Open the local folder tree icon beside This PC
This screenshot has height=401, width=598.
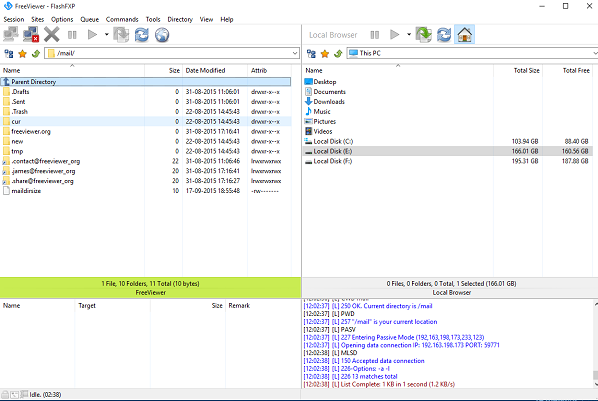[x=311, y=53]
